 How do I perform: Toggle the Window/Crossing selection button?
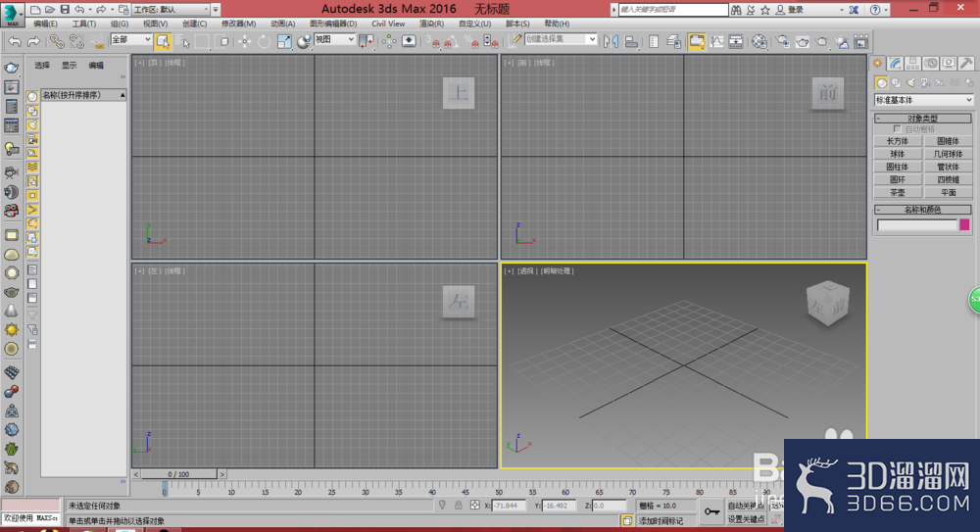pos(223,42)
